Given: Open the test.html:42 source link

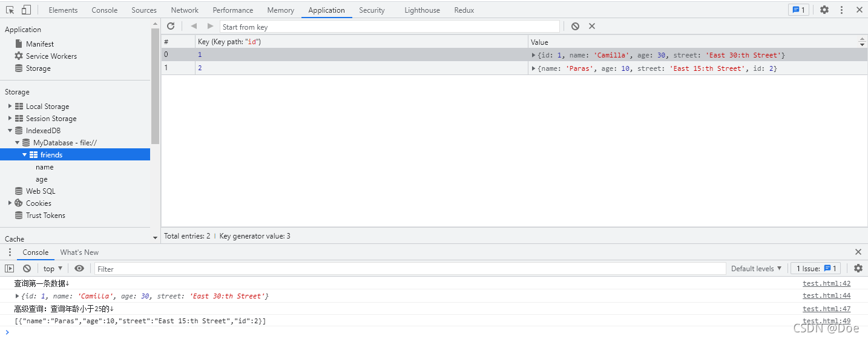Looking at the screenshot, I should 826,283.
